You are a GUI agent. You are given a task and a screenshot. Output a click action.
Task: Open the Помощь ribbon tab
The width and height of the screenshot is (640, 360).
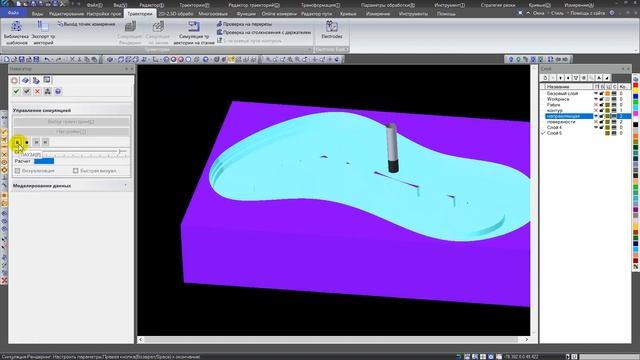[446, 14]
